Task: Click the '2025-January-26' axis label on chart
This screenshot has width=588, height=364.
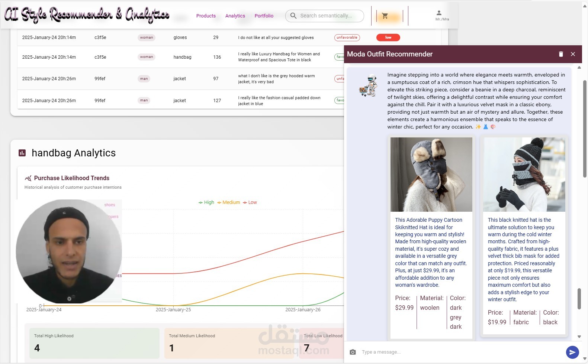Action: click(303, 310)
